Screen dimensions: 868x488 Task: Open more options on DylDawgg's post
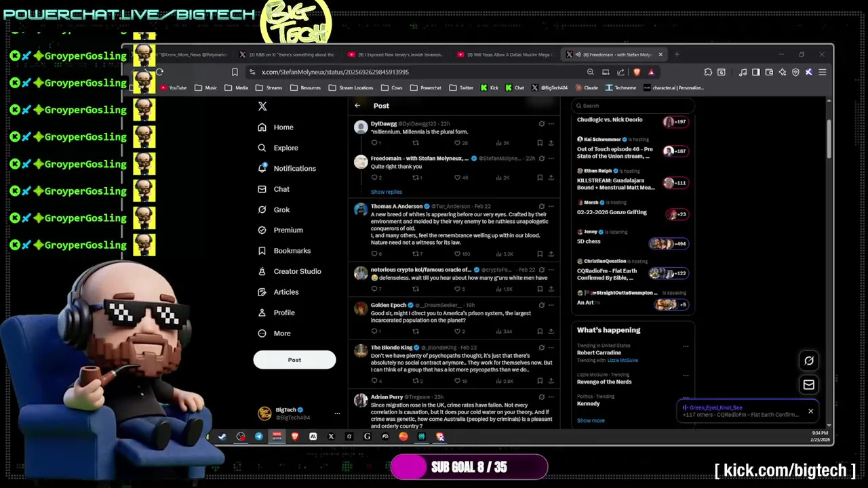pos(551,124)
